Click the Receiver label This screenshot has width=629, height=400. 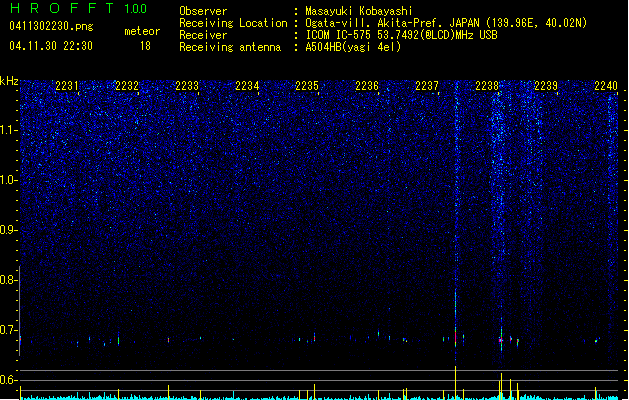203,35
